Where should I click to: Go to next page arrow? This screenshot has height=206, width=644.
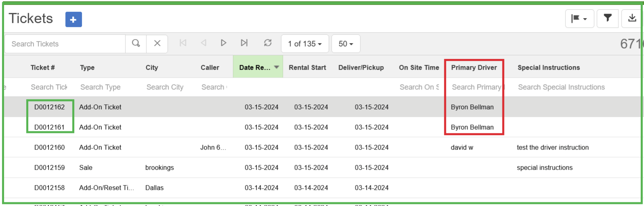pyautogui.click(x=224, y=43)
